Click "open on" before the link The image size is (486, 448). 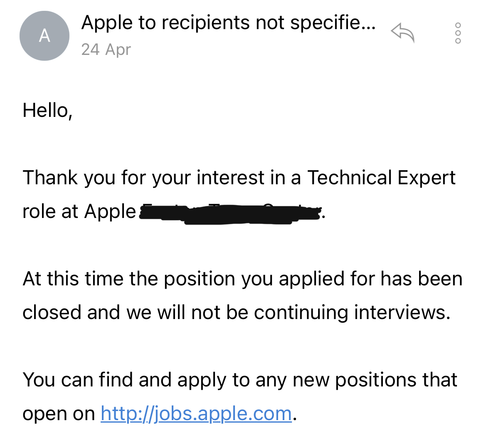click(59, 413)
